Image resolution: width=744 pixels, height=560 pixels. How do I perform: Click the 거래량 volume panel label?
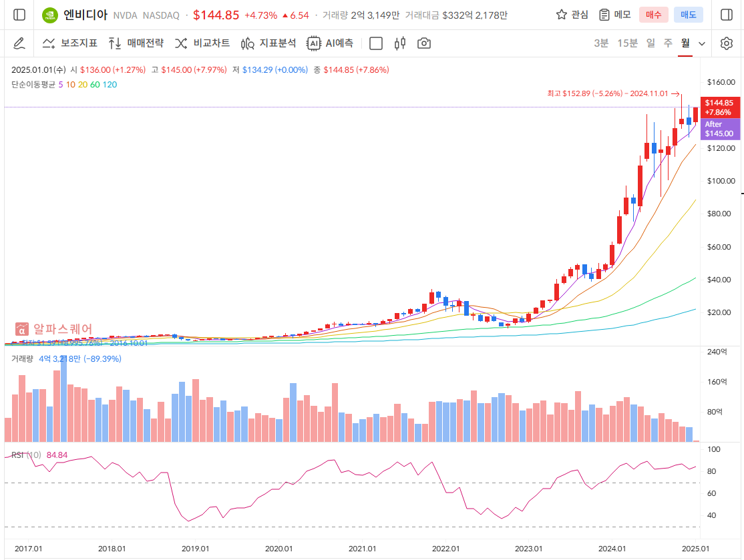click(22, 359)
